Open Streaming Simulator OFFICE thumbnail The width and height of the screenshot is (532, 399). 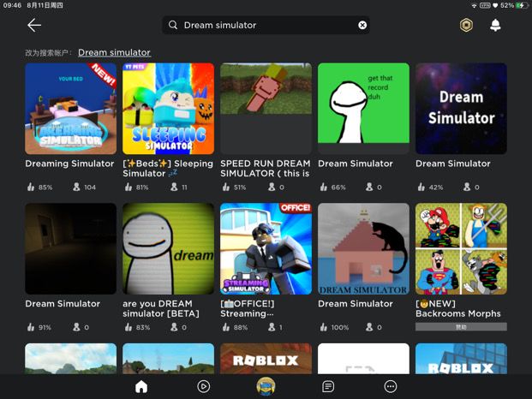click(266, 248)
